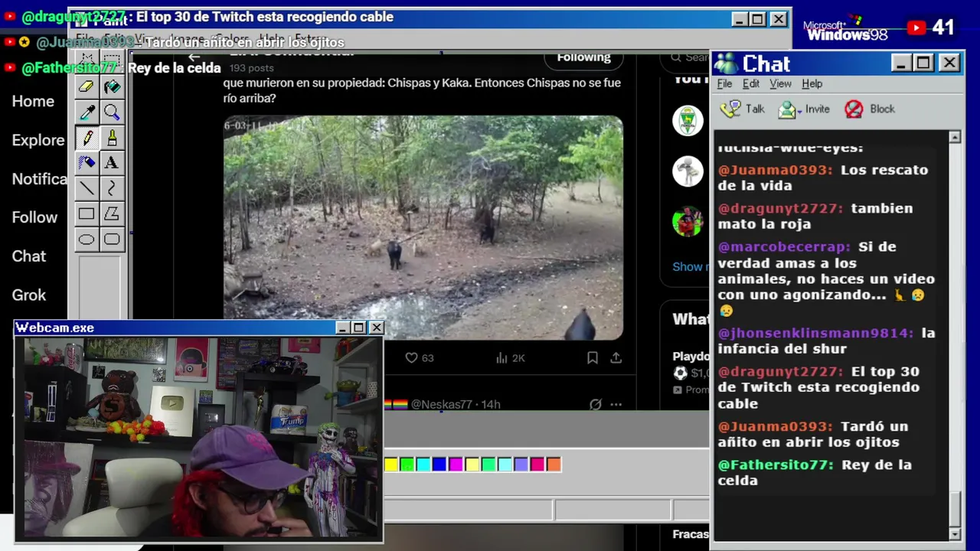
Task: Go to Home in the Twitter sidebar
Action: coord(33,102)
